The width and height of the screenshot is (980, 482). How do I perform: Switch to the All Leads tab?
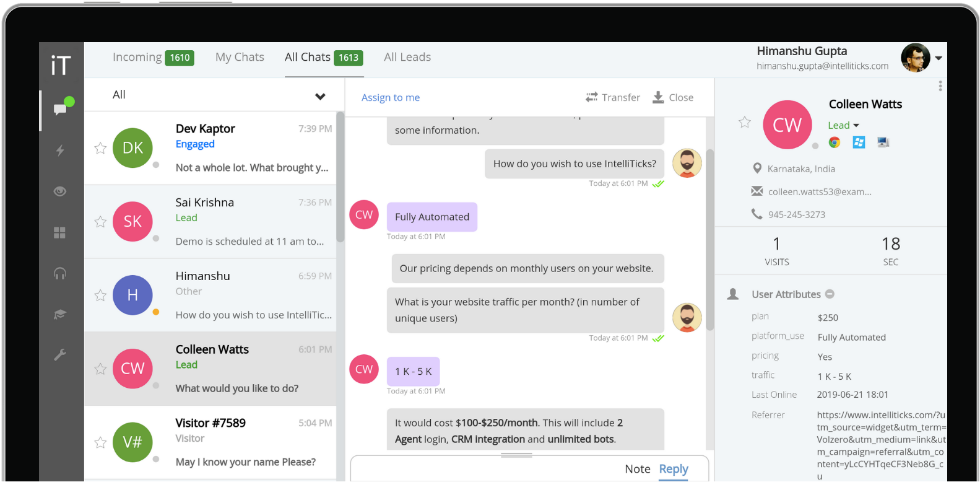point(407,58)
